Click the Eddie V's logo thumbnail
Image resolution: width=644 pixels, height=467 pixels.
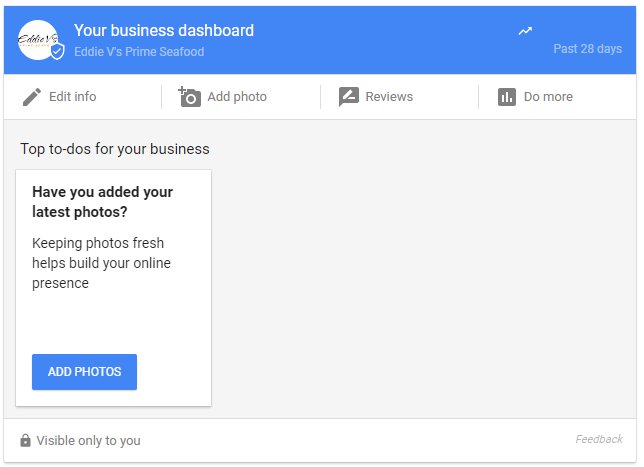click(x=38, y=40)
